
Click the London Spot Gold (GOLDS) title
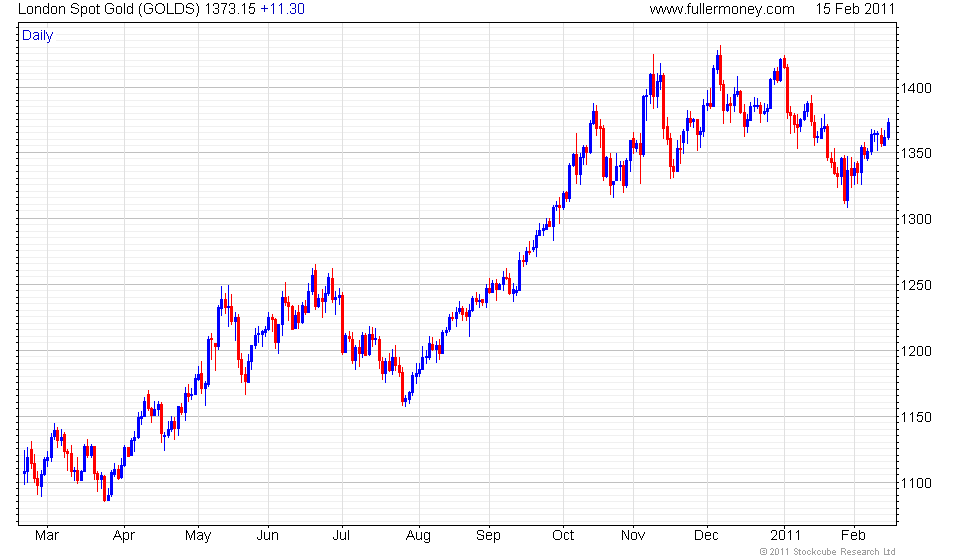tap(109, 9)
